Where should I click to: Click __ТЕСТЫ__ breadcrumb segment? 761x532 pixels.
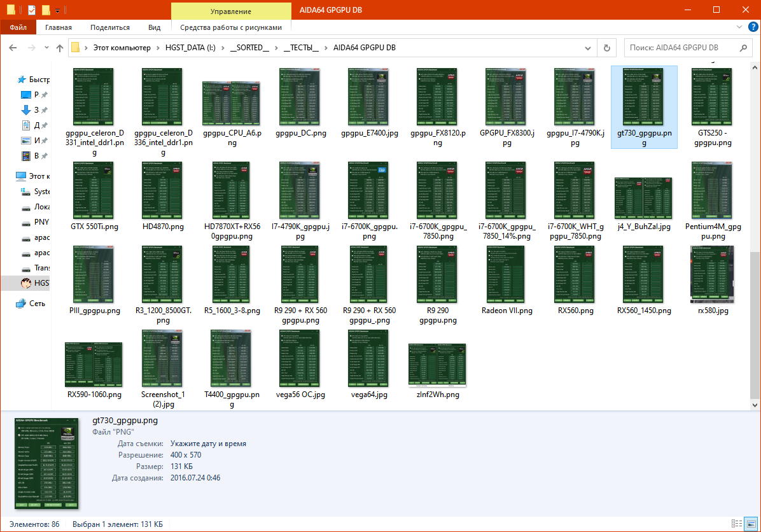[301, 48]
